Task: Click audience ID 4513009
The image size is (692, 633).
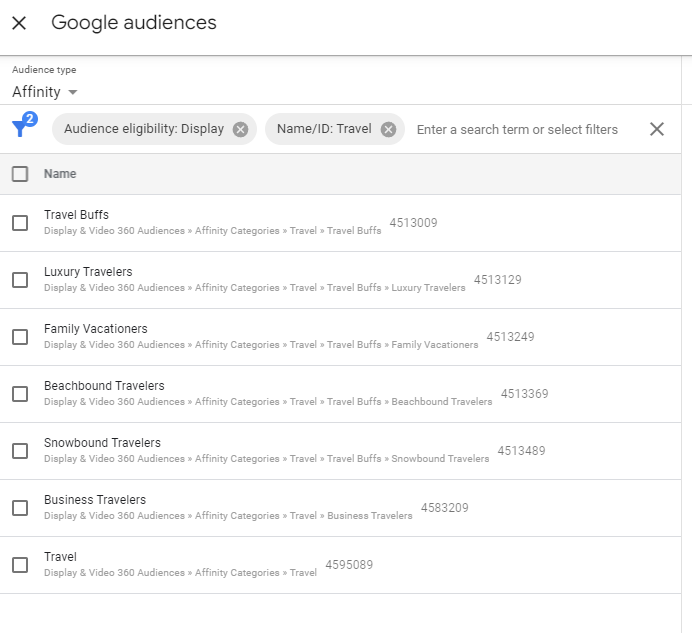Action: (414, 222)
